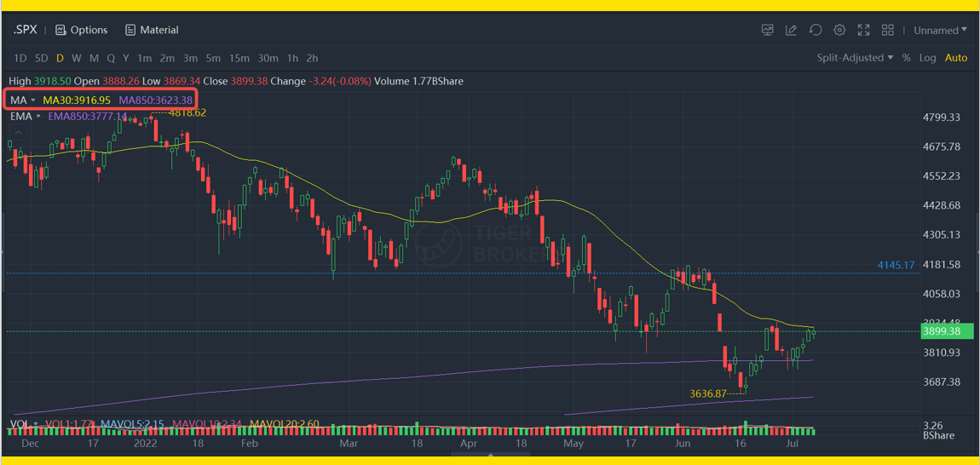
Task: Click the Options chart icon
Action: (x=61, y=30)
